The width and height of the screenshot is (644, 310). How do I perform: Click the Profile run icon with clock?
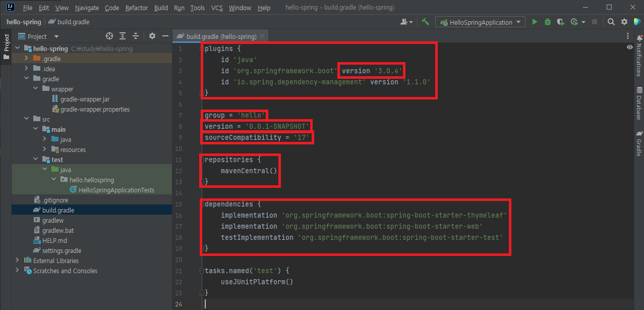tap(574, 22)
